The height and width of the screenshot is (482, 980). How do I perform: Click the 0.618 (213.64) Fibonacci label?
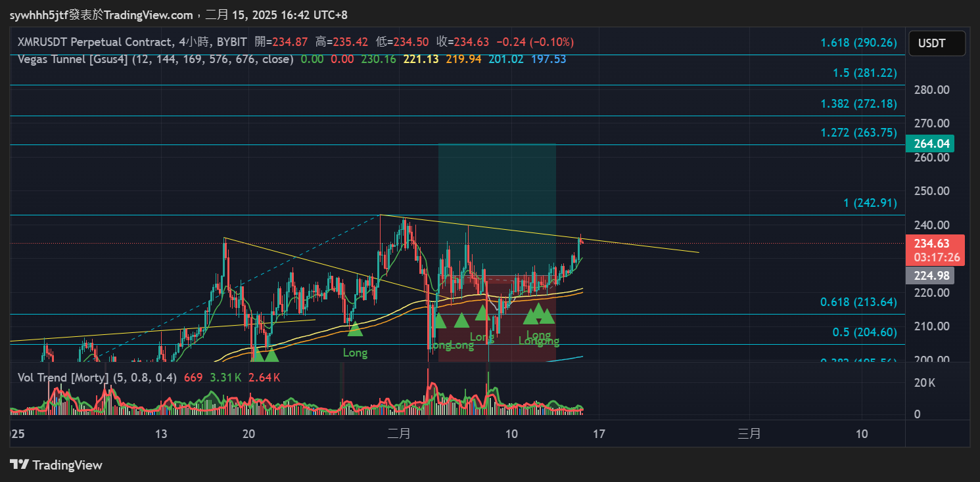coord(858,302)
